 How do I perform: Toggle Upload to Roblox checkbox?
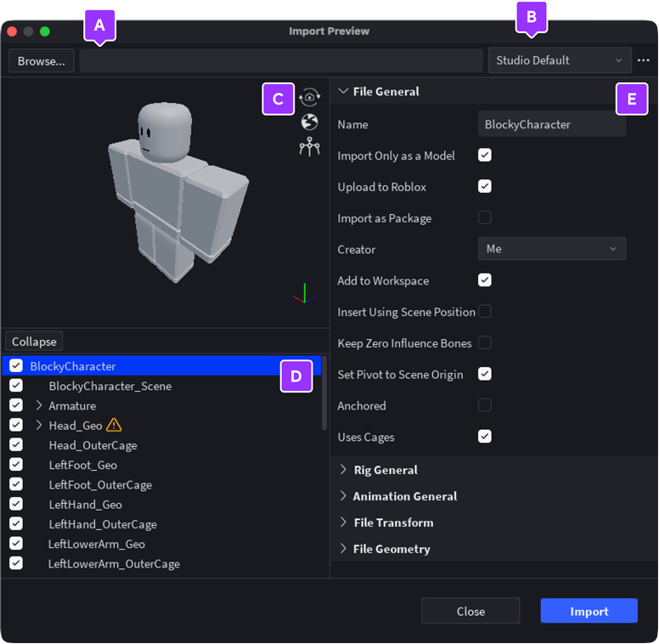[485, 186]
